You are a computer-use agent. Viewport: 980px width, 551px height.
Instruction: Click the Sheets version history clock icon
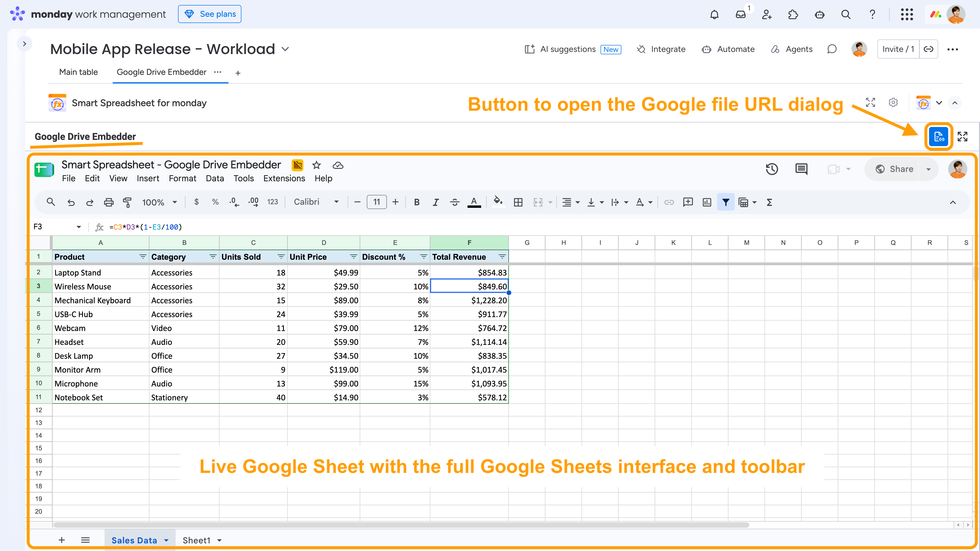(772, 169)
